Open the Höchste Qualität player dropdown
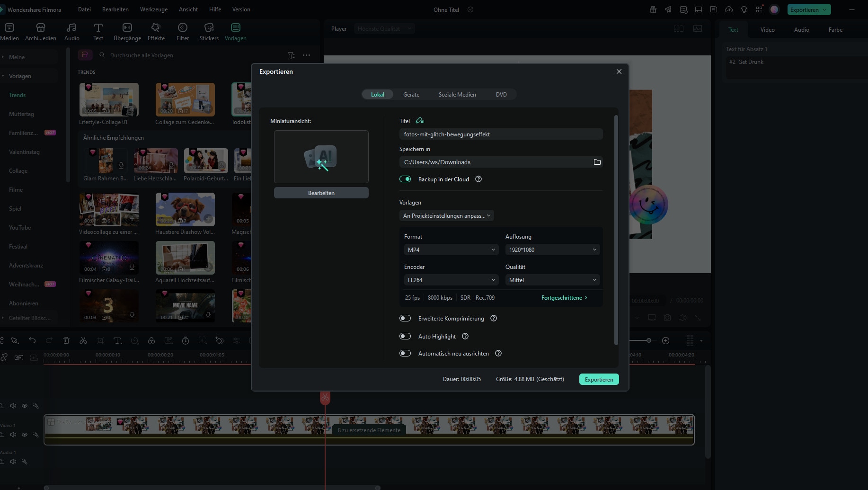 click(384, 29)
